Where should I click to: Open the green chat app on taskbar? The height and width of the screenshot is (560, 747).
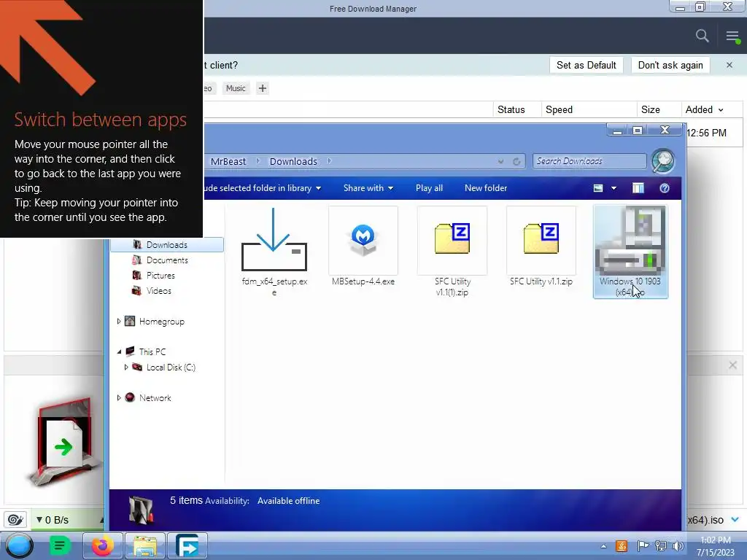tap(60, 545)
